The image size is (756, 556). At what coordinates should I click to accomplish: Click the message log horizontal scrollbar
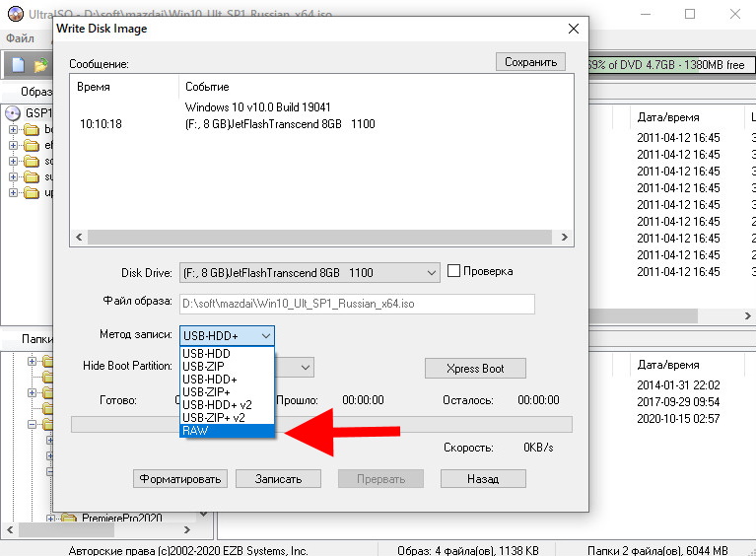click(319, 237)
